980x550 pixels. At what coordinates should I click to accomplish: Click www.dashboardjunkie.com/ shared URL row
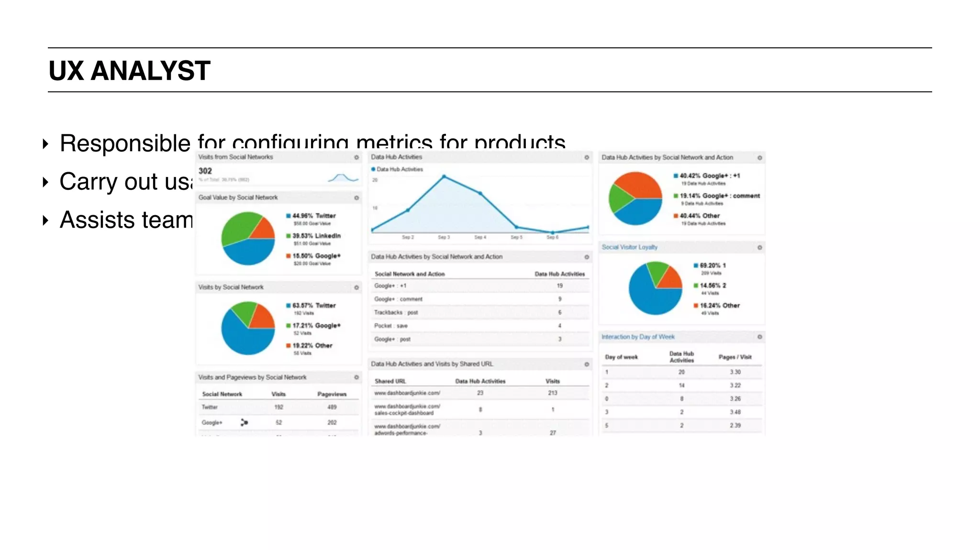click(x=407, y=393)
